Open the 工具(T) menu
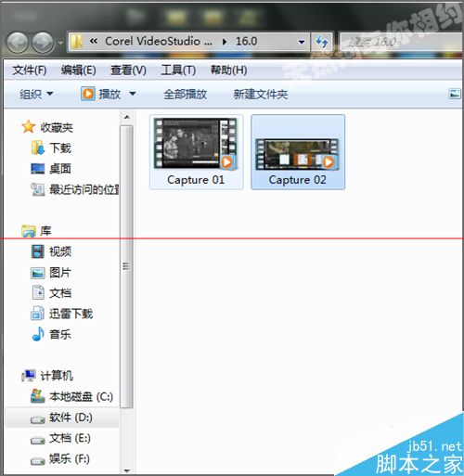 click(x=178, y=71)
